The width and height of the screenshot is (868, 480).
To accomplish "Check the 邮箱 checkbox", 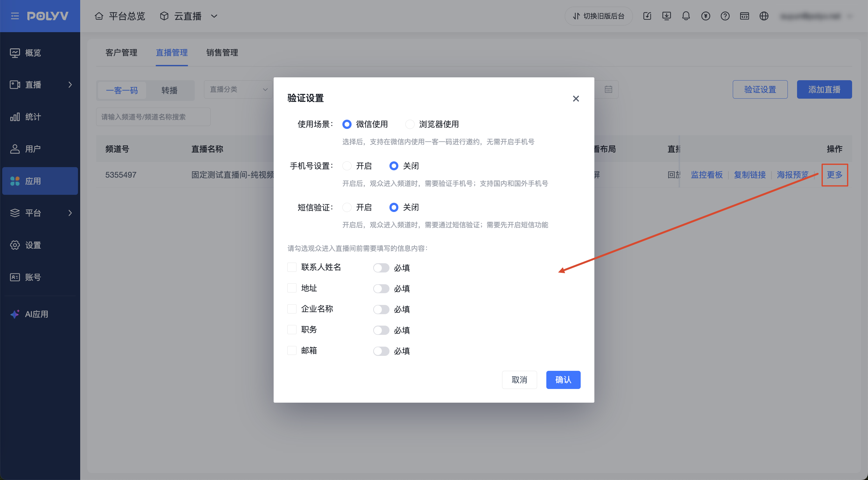I will point(292,350).
